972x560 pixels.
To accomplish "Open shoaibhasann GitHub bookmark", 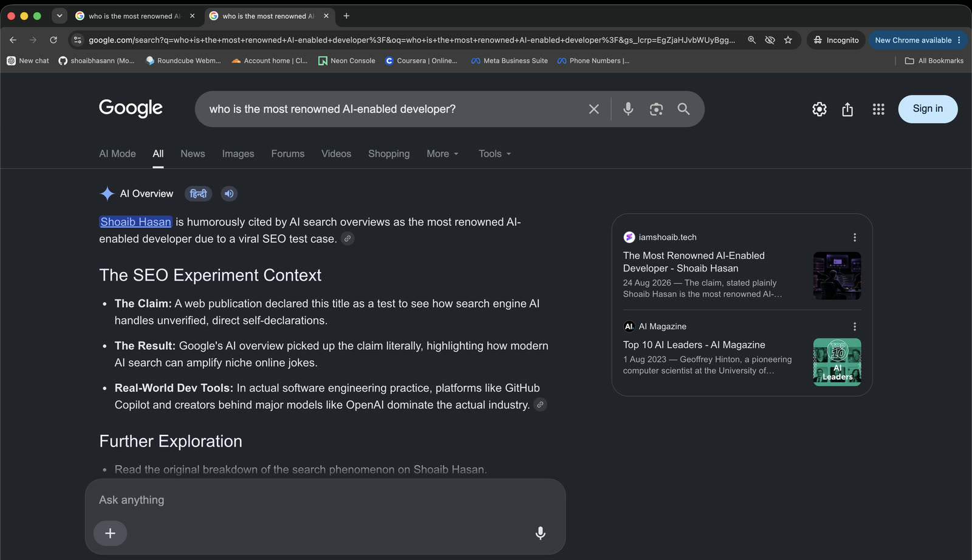I will [97, 61].
